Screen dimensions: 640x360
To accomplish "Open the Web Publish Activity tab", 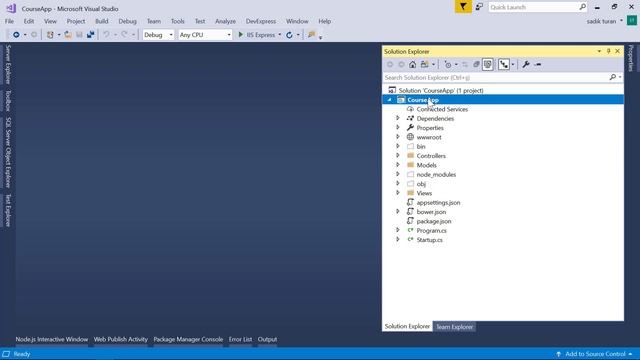I will (121, 339).
